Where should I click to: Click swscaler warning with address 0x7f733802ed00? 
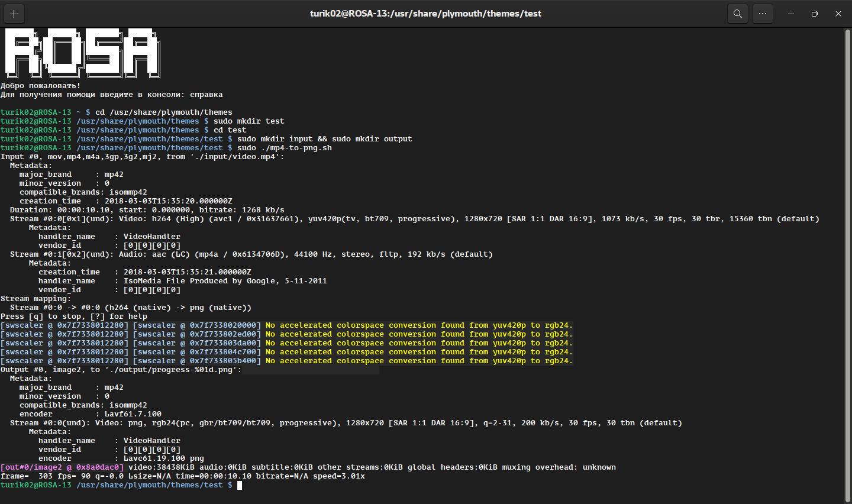[x=287, y=334]
